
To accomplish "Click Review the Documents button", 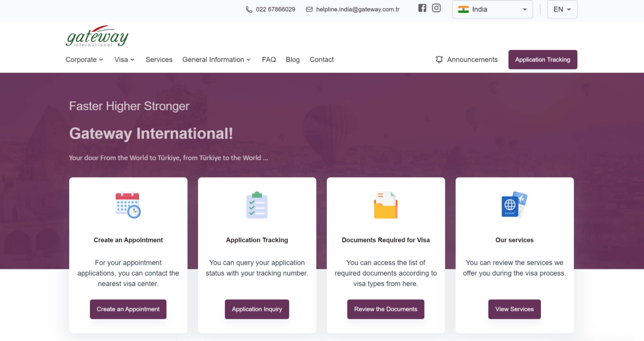I will [x=385, y=309].
